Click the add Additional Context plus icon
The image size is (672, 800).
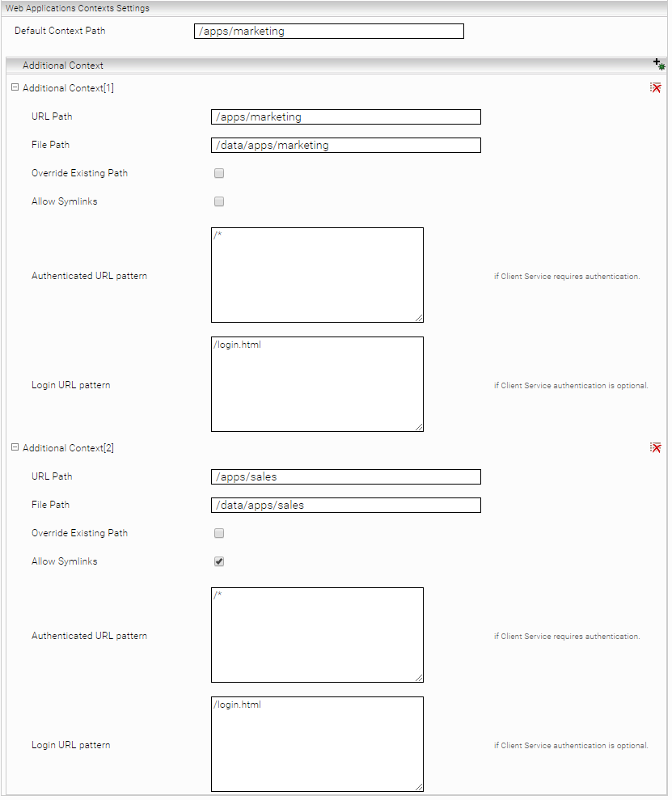pyautogui.click(x=659, y=65)
